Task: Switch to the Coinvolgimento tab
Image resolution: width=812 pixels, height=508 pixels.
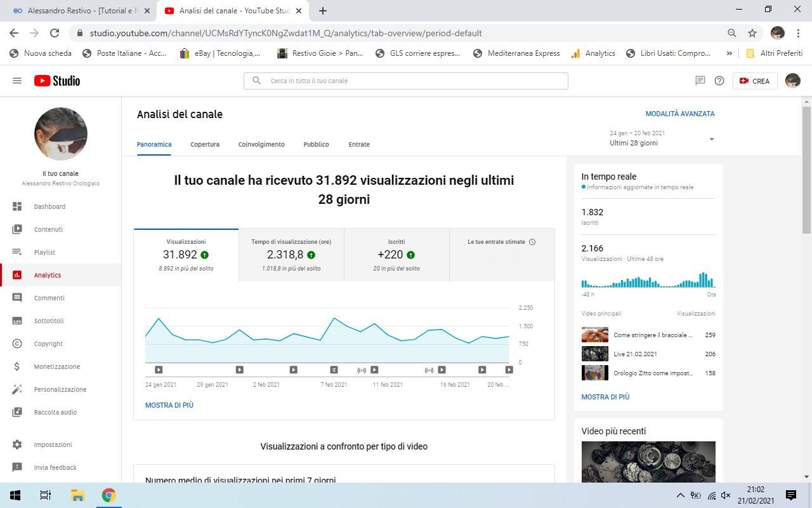Action: pyautogui.click(x=261, y=144)
